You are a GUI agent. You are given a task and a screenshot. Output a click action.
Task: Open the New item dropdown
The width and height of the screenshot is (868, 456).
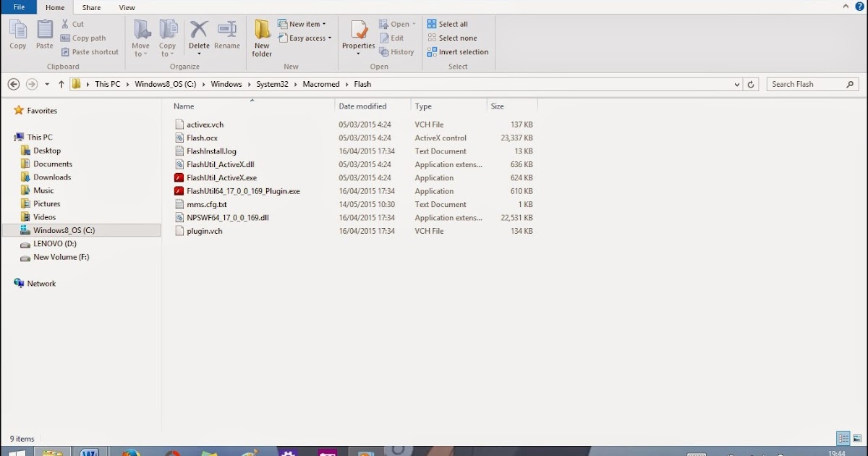[302, 24]
